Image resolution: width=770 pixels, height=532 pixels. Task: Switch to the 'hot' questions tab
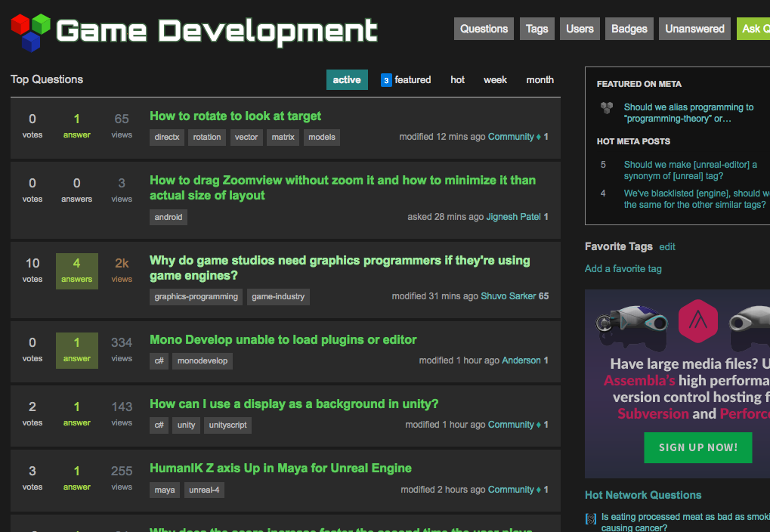(x=457, y=79)
